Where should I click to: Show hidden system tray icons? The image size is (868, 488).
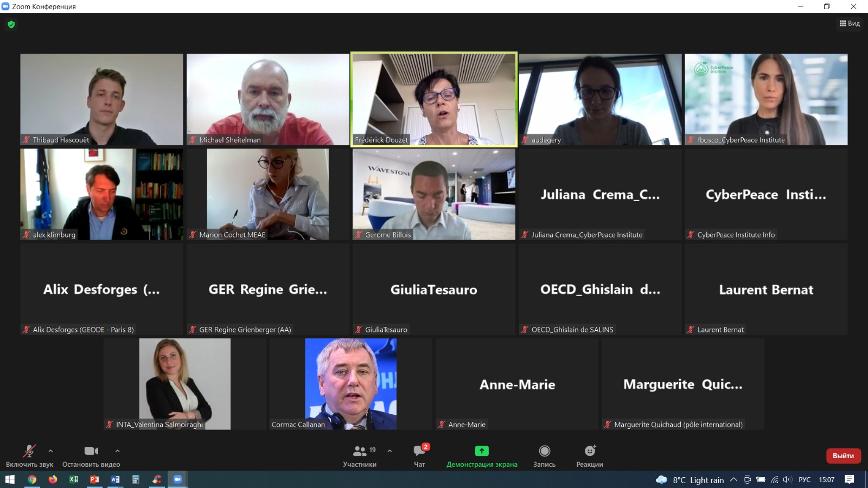[x=733, y=479]
